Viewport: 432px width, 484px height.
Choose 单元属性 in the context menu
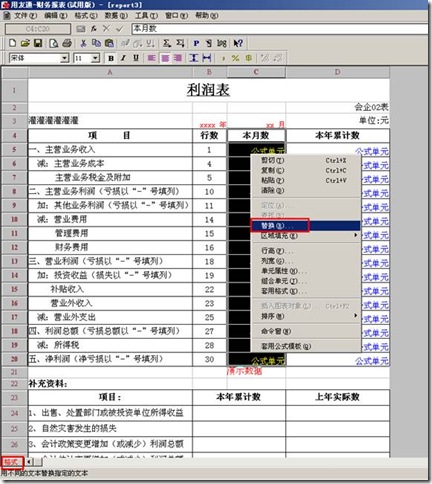[305, 271]
